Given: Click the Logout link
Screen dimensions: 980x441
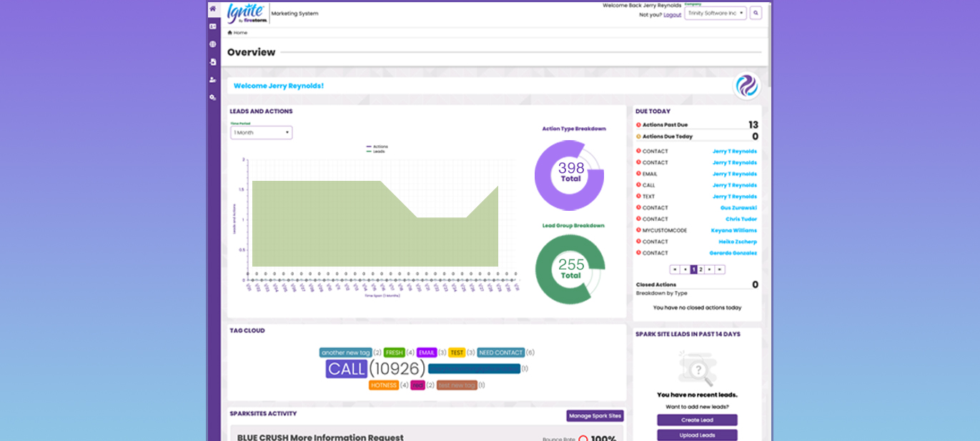Looking at the screenshot, I should tap(672, 14).
